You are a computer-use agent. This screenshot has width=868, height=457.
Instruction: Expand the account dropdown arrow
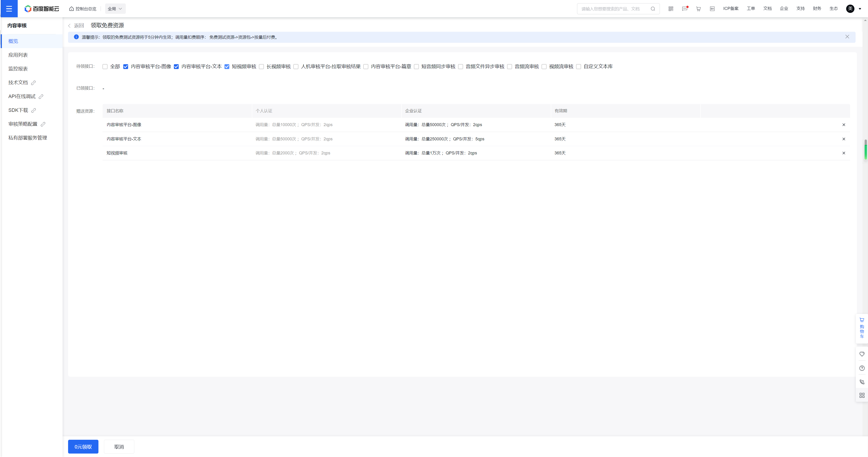860,9
